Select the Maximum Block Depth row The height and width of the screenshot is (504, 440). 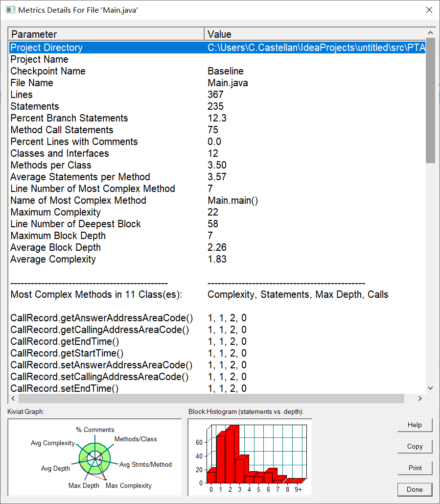point(217,236)
